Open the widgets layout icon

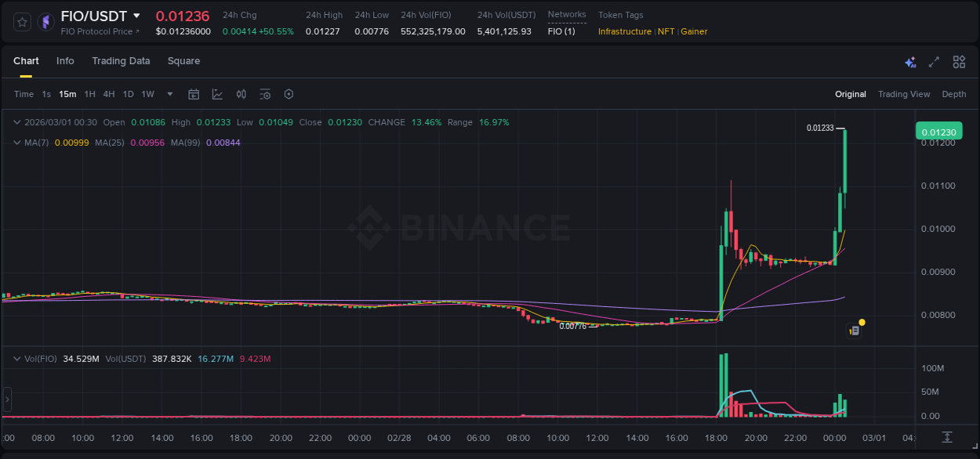(958, 61)
